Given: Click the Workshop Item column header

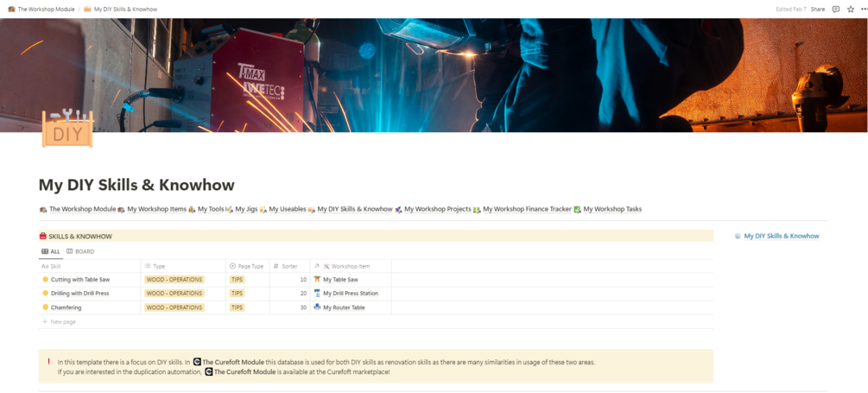Looking at the screenshot, I should (351, 266).
